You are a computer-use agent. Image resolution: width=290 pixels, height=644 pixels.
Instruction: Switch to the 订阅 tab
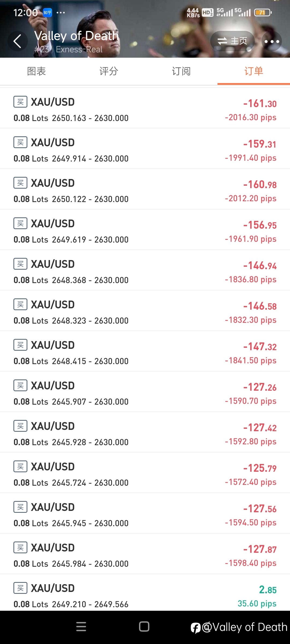coord(181,71)
